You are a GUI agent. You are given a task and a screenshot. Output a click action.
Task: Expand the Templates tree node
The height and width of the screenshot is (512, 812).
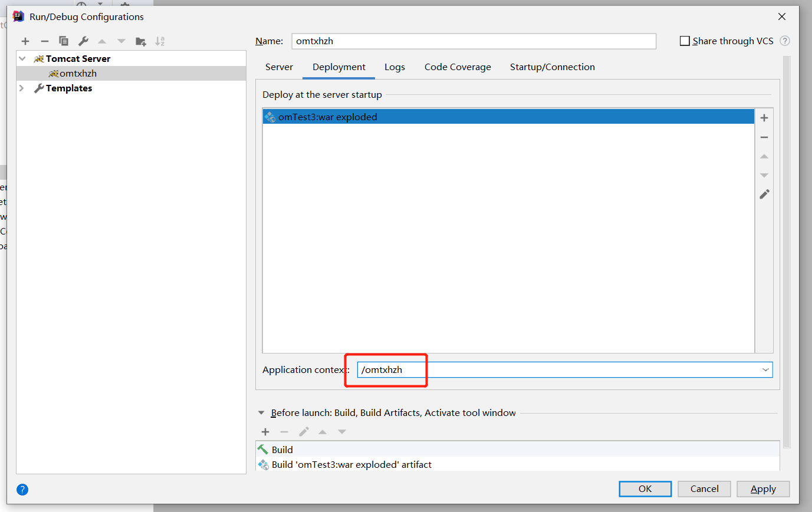tap(22, 88)
